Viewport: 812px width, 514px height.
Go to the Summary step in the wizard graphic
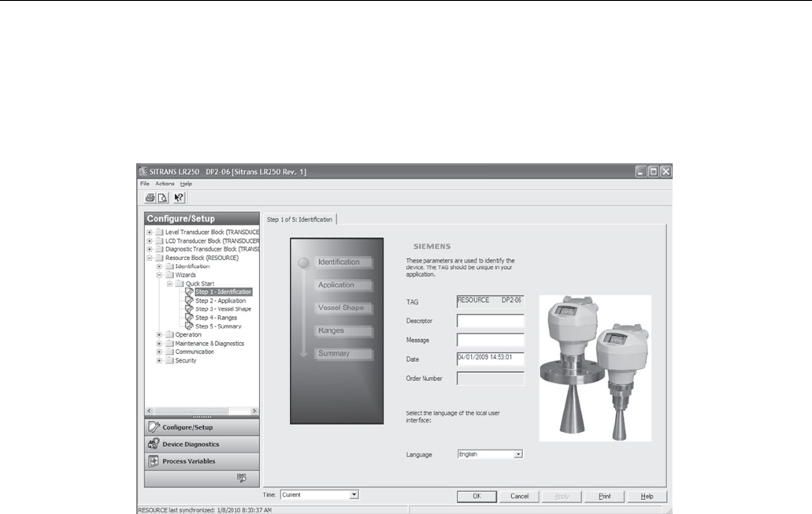pyautogui.click(x=343, y=353)
